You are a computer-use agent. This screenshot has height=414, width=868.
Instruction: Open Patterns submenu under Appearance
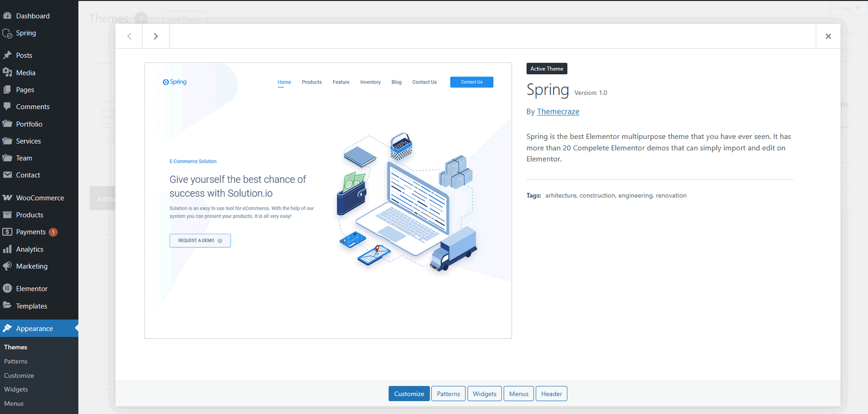tap(16, 361)
